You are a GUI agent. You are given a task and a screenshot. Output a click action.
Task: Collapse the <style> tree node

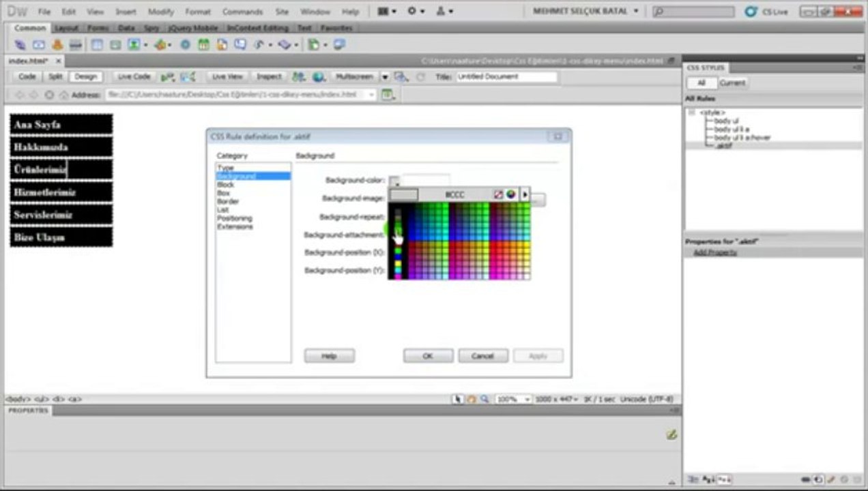tap(691, 113)
